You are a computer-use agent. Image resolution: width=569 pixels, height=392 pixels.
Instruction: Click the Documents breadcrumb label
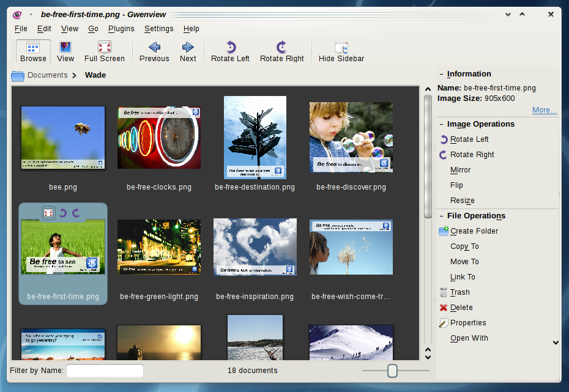[48, 75]
